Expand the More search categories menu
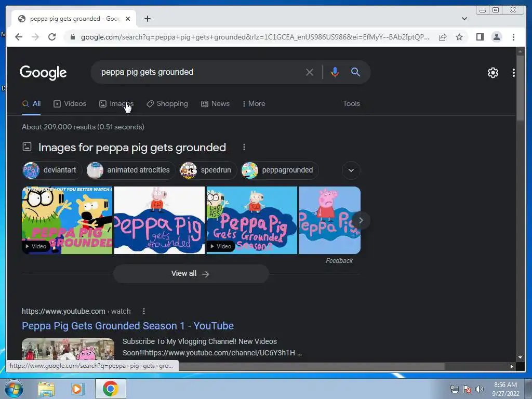 (x=254, y=104)
